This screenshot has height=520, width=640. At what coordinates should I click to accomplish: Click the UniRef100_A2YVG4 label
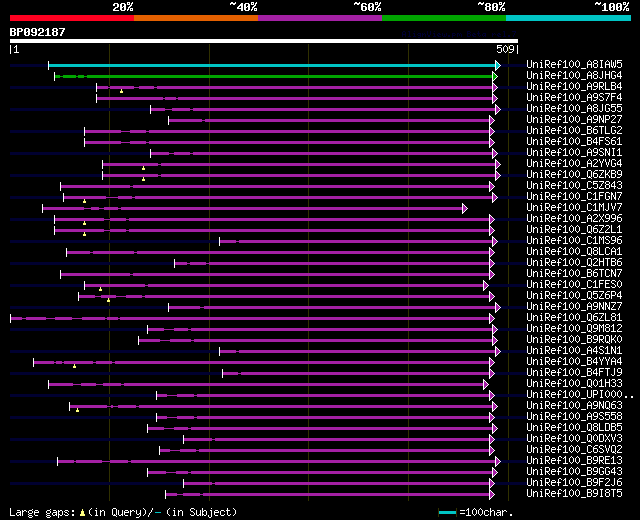pos(574,163)
